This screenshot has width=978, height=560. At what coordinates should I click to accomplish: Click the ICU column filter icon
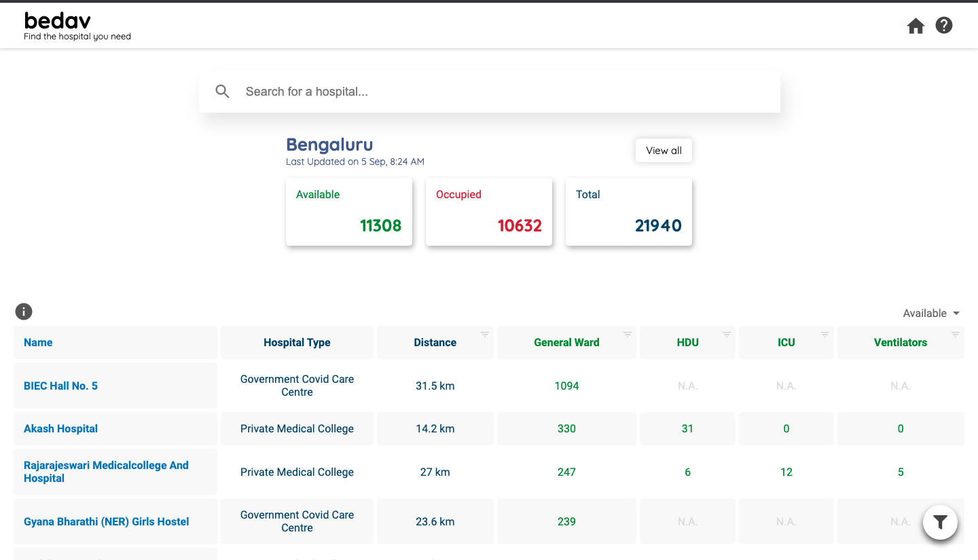coord(825,335)
